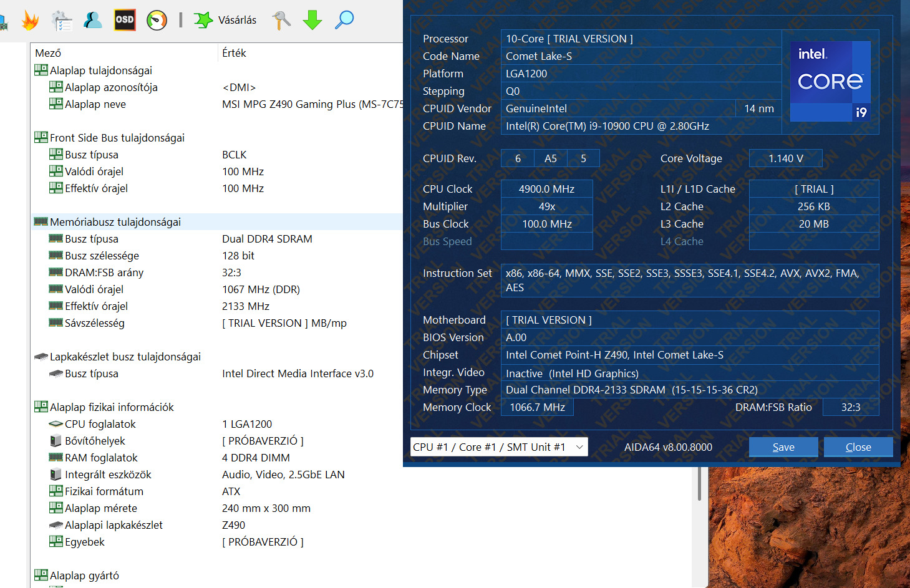Click the L3 Cache 20 MB value
Image resolution: width=910 pixels, height=588 pixels.
tap(814, 224)
